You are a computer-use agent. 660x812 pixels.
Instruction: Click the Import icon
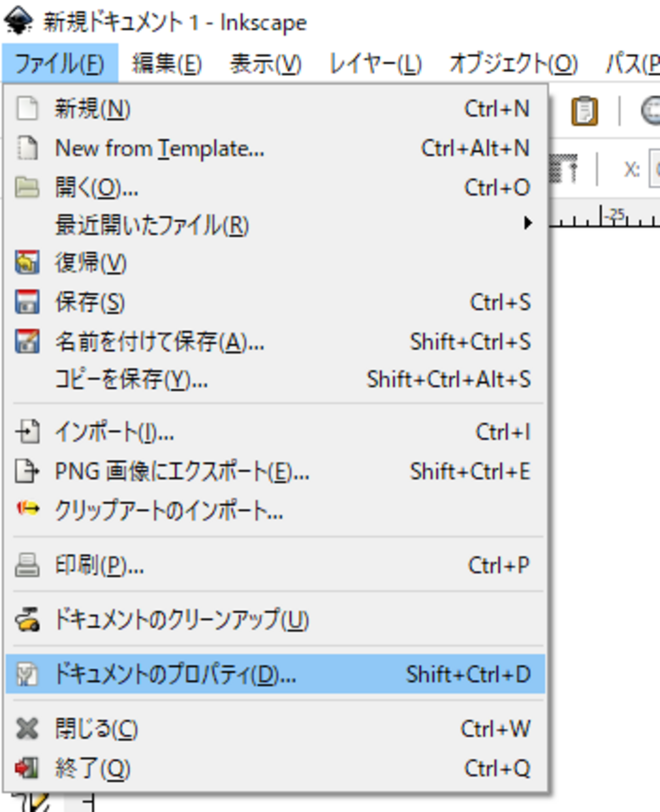point(27,432)
